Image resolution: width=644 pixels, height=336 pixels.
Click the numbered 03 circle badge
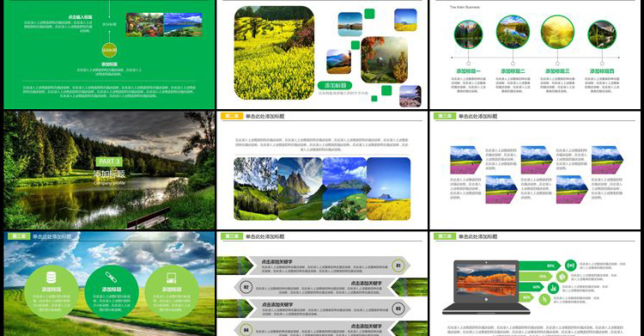(x=398, y=308)
